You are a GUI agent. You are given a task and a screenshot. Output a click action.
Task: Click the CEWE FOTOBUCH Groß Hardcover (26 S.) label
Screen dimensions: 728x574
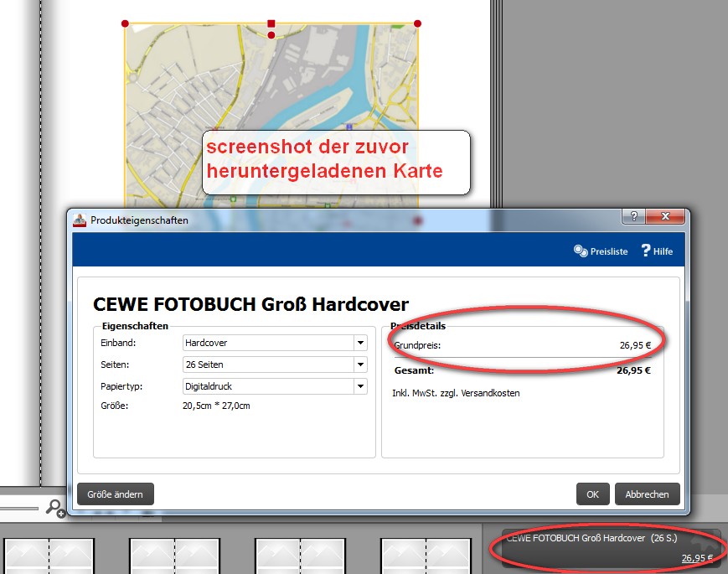(591, 538)
